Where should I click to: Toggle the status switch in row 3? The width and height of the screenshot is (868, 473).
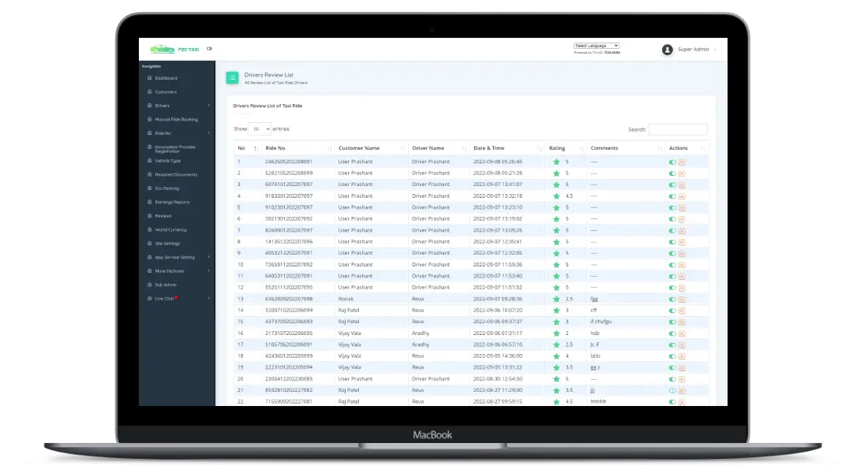672,184
